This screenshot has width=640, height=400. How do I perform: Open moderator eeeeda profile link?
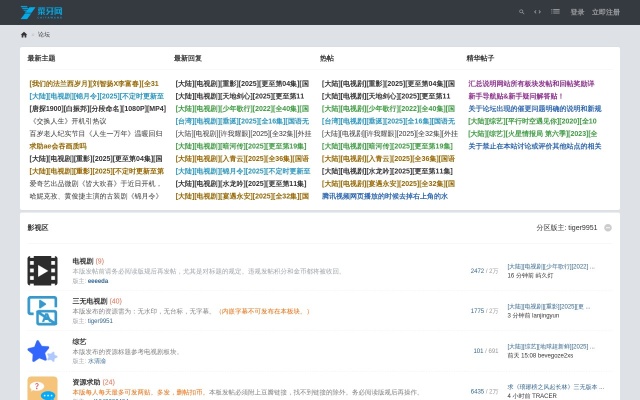[98, 281]
